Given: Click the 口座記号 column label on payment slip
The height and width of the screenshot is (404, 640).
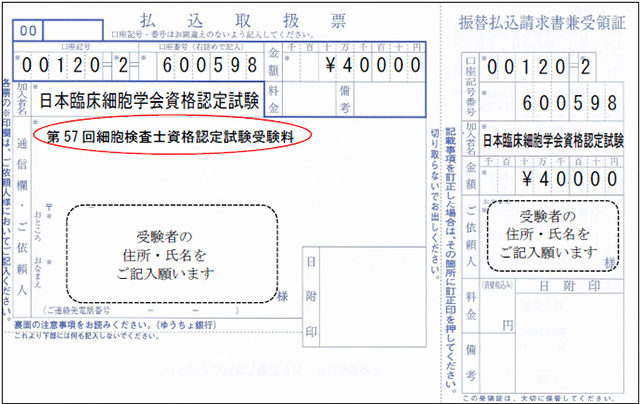Looking at the screenshot, I should coord(76,47).
